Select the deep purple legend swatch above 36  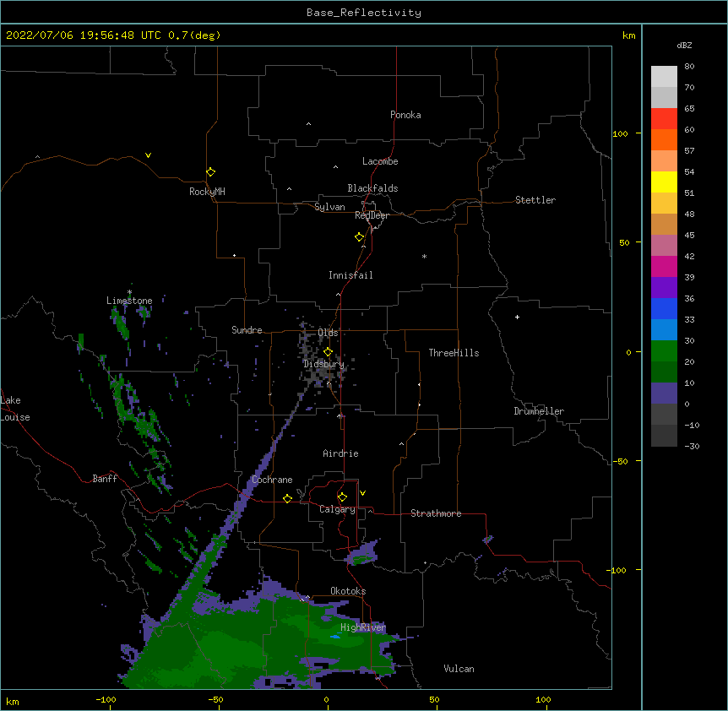point(664,288)
